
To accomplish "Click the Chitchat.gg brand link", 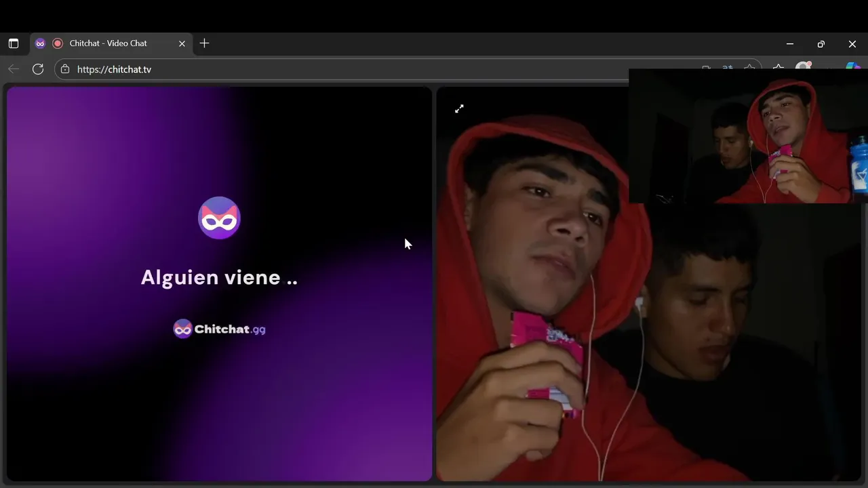I will point(219,329).
